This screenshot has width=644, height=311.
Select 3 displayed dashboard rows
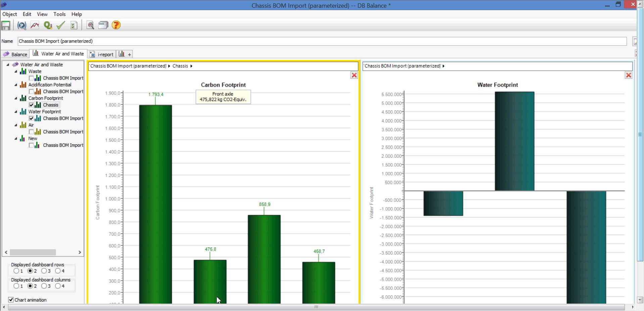click(44, 271)
